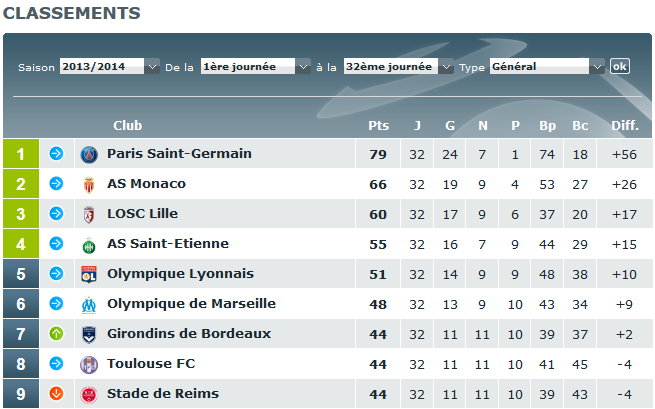Click the Girondins de Bordeaux crest

[90, 334]
